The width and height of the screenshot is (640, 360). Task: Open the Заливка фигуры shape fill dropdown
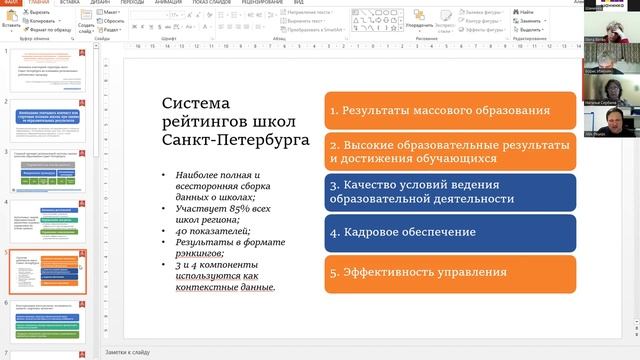481,12
